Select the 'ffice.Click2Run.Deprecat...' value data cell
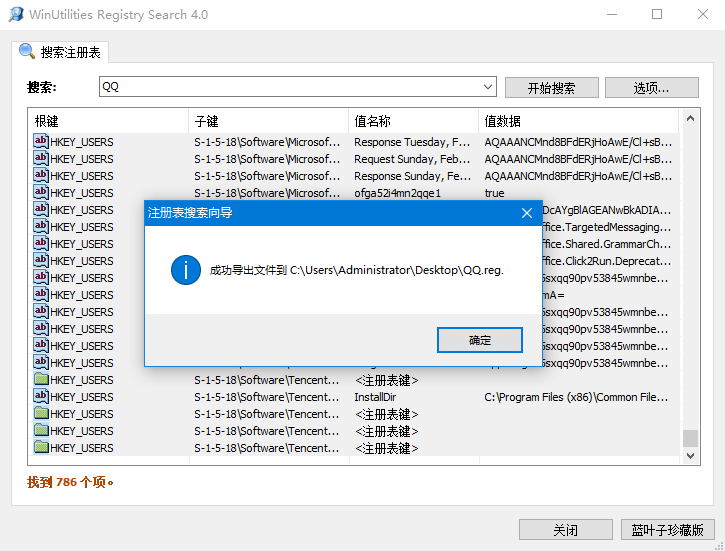 tap(606, 261)
